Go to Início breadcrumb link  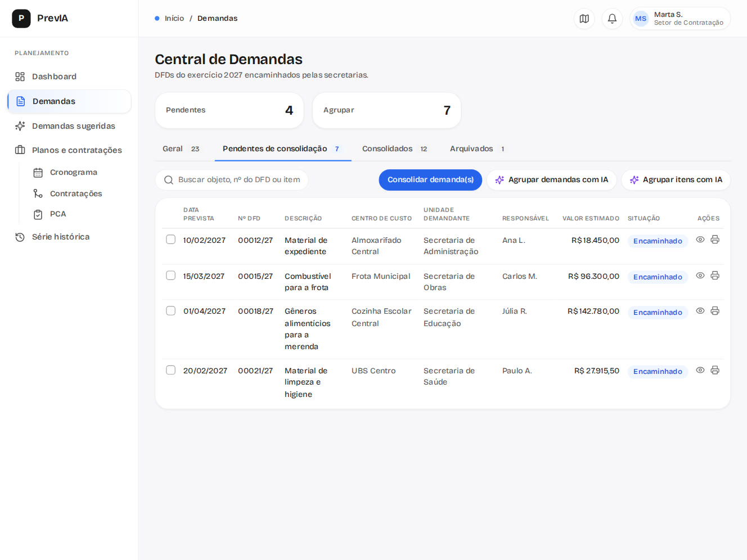(x=174, y=19)
